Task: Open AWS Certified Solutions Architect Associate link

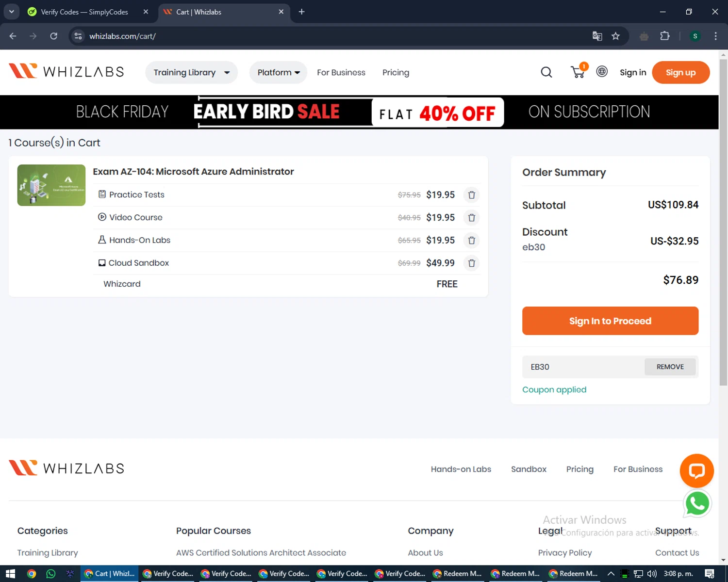Action: (x=261, y=552)
